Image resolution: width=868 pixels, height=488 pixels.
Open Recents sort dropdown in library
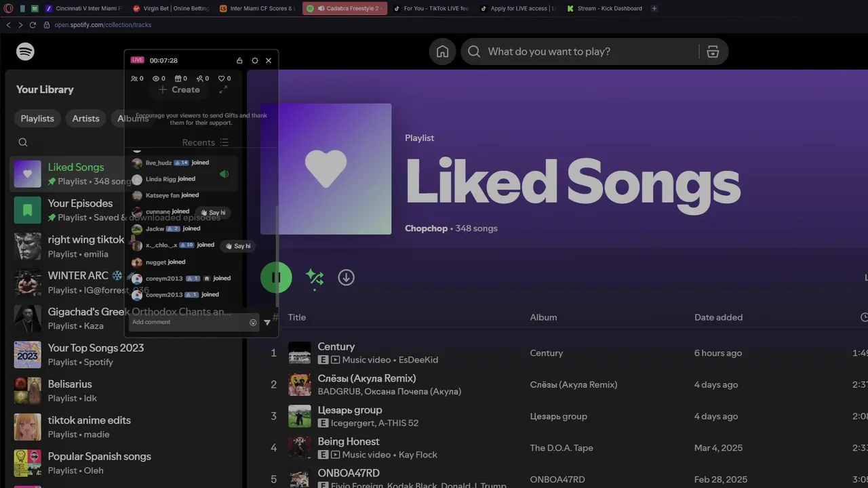coord(205,142)
